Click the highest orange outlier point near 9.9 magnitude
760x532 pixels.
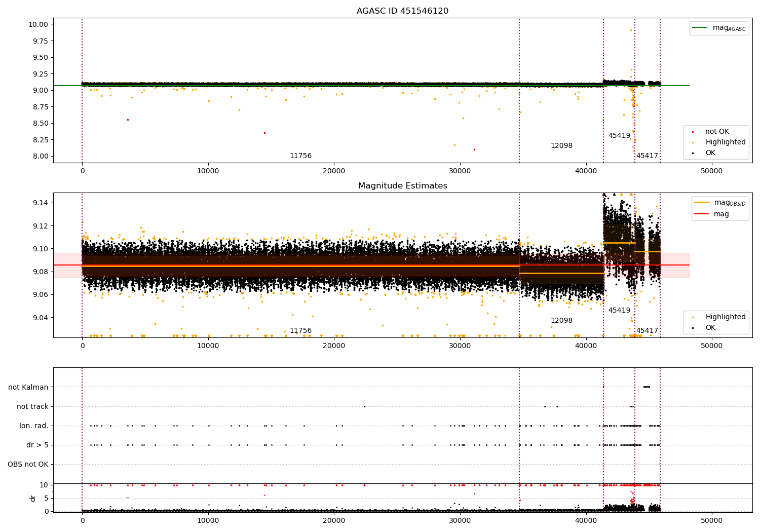pyautogui.click(x=631, y=30)
